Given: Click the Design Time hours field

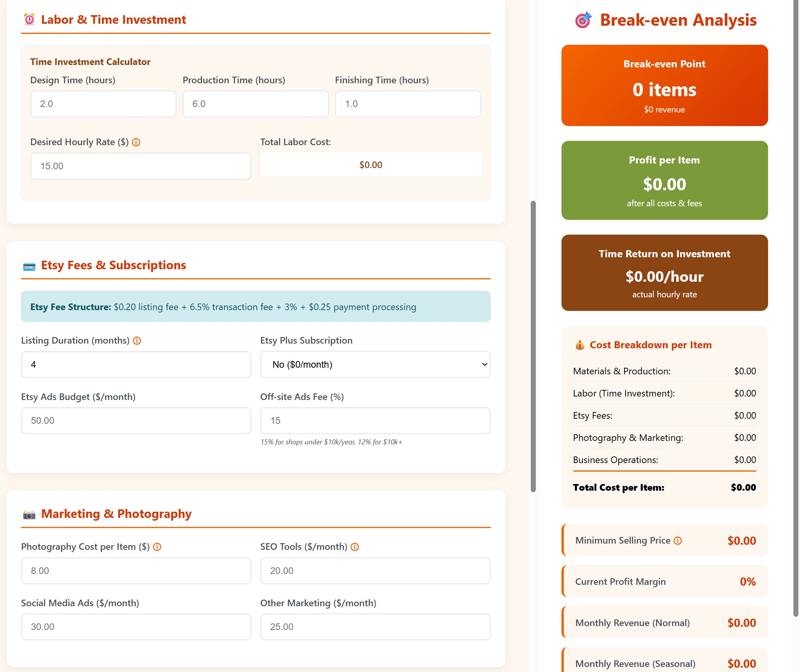Looking at the screenshot, I should [x=103, y=104].
